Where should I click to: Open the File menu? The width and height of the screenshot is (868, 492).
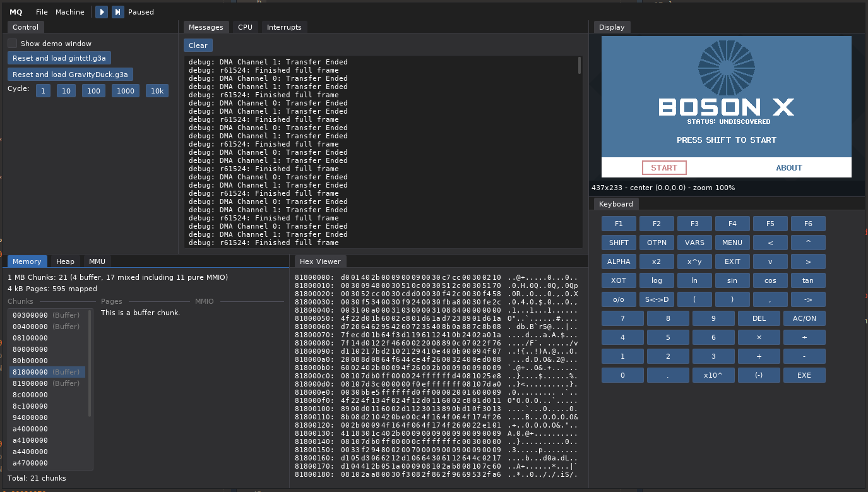[x=42, y=12]
